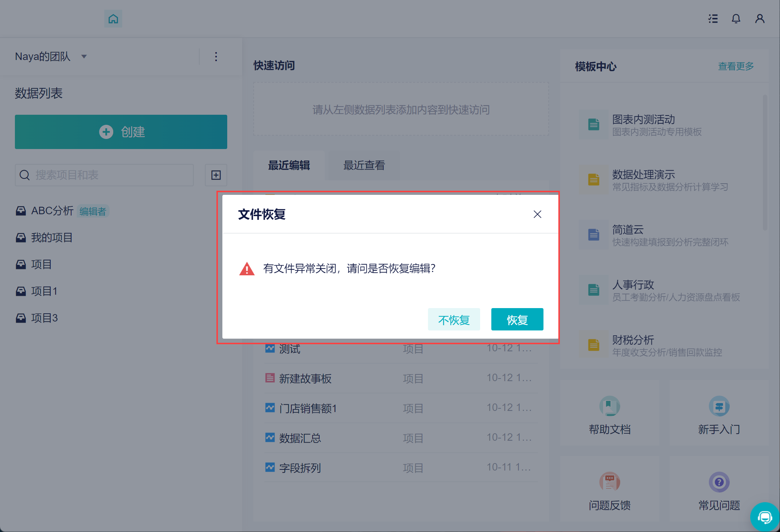Open the notifications bell
Screen dimensions: 780x532
(736, 19)
